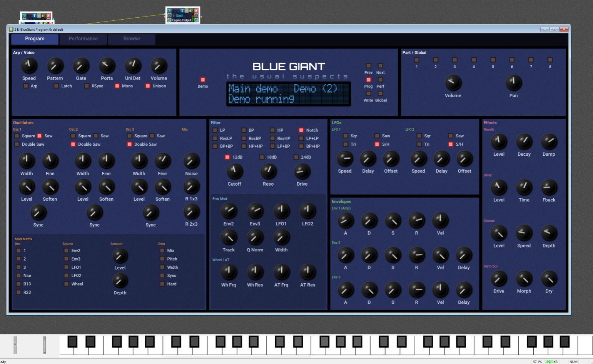Click the Noise knob in oscillator Mix
The image size is (593, 364).
click(191, 161)
